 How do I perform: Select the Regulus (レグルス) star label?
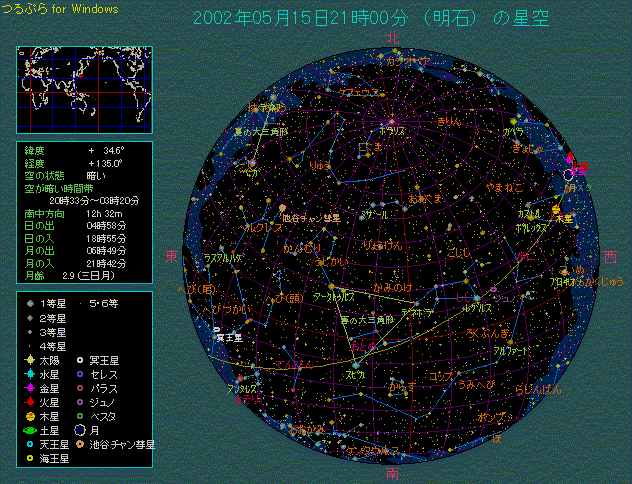tap(476, 309)
